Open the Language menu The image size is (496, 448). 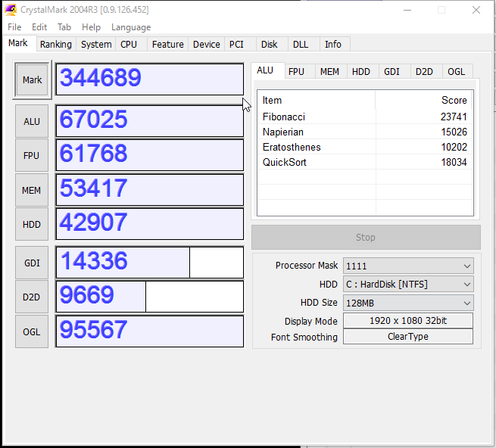point(131,27)
